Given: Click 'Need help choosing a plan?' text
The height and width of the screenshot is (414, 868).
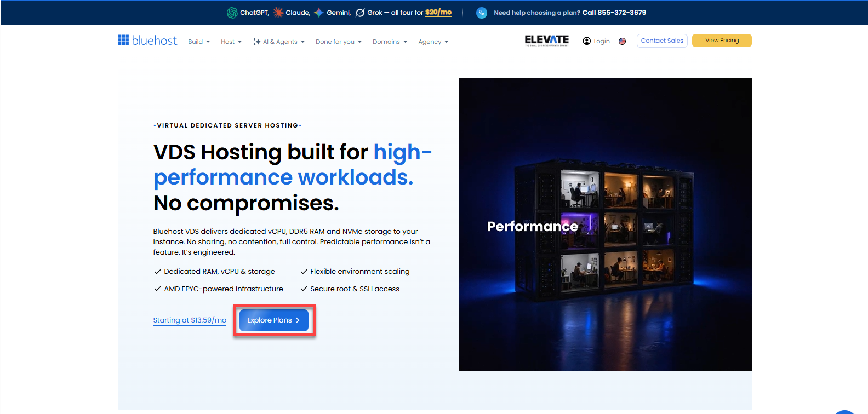Looking at the screenshot, I should click(x=537, y=13).
